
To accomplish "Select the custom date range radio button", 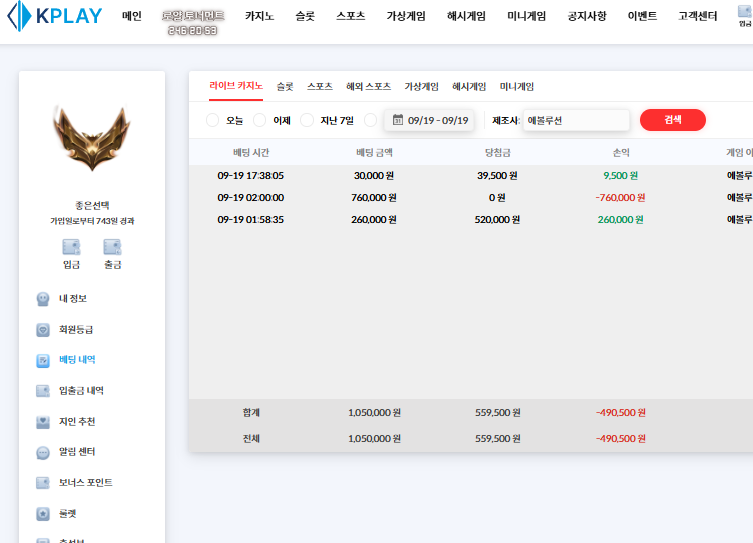I will (370, 120).
